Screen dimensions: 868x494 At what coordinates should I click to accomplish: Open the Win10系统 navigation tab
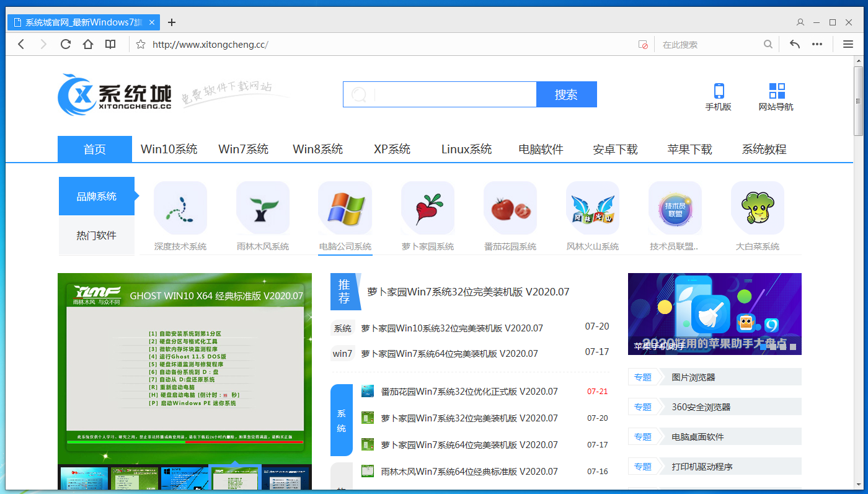pos(169,149)
